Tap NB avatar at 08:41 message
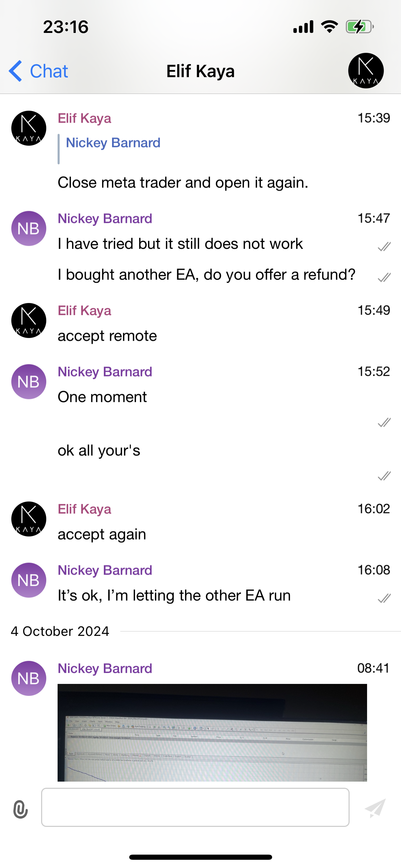 coord(29,678)
